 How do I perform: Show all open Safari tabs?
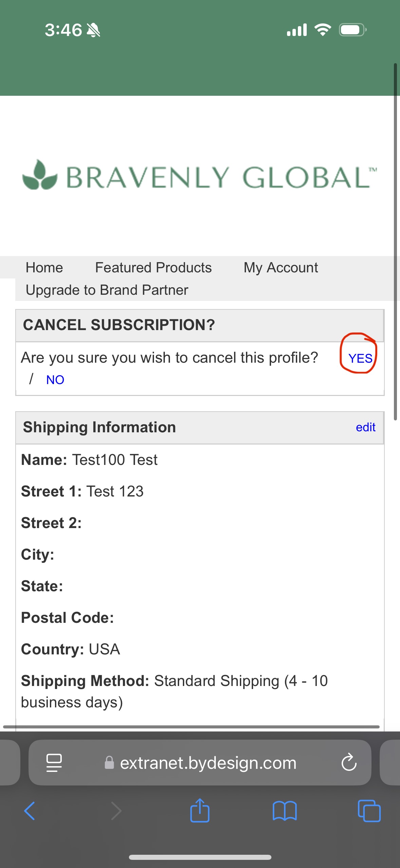pyautogui.click(x=369, y=811)
